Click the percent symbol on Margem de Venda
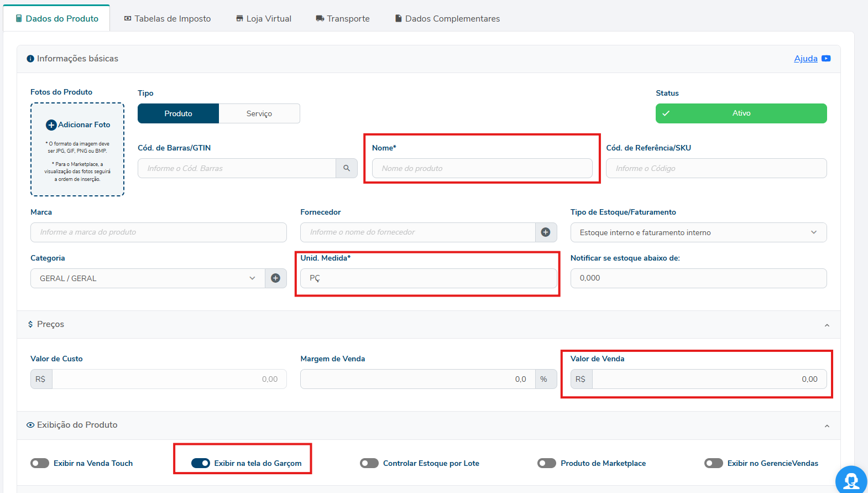 click(544, 379)
